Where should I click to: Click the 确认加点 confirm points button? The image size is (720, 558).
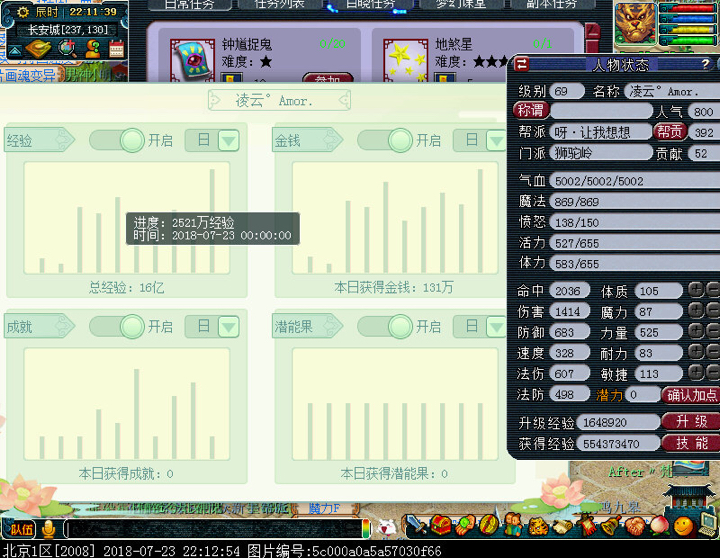pos(692,395)
